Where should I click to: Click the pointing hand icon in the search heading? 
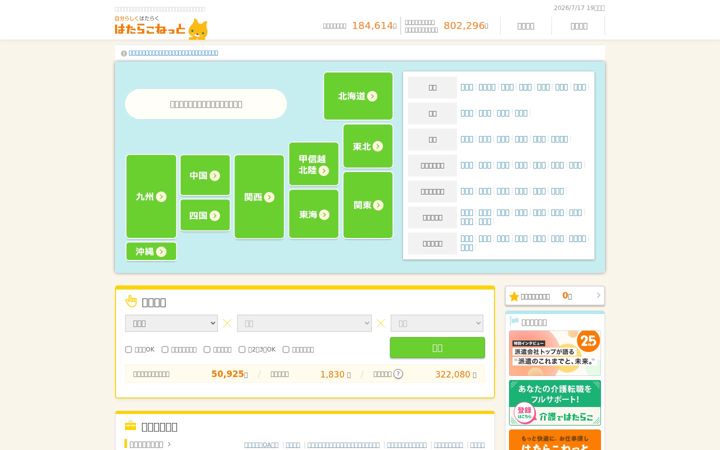click(131, 302)
